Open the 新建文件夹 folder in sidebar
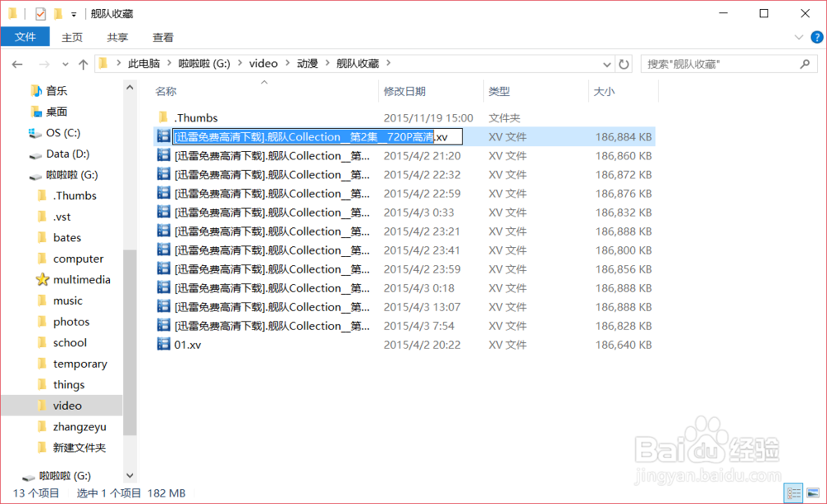 tap(79, 448)
